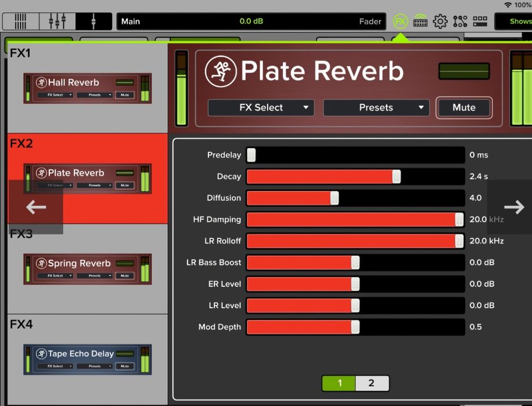The image size is (532, 406).
Task: Click the Plate Reverb display window
Action: 464,71
